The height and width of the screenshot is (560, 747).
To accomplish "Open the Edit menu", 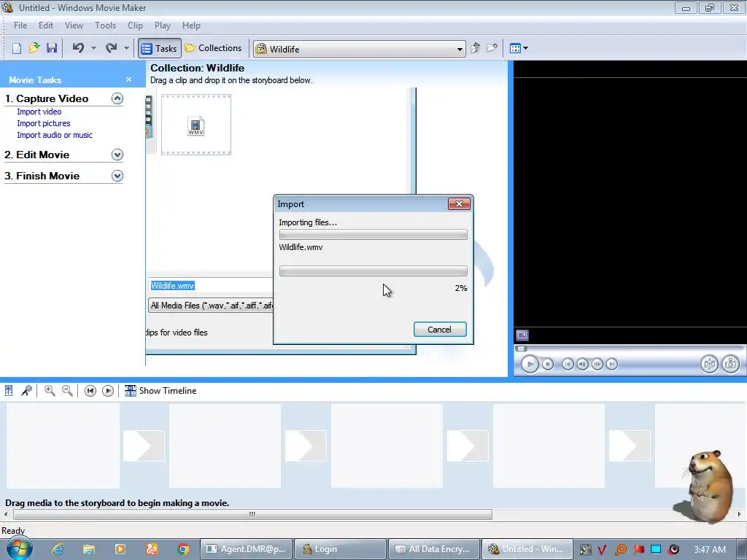I will 46,26.
